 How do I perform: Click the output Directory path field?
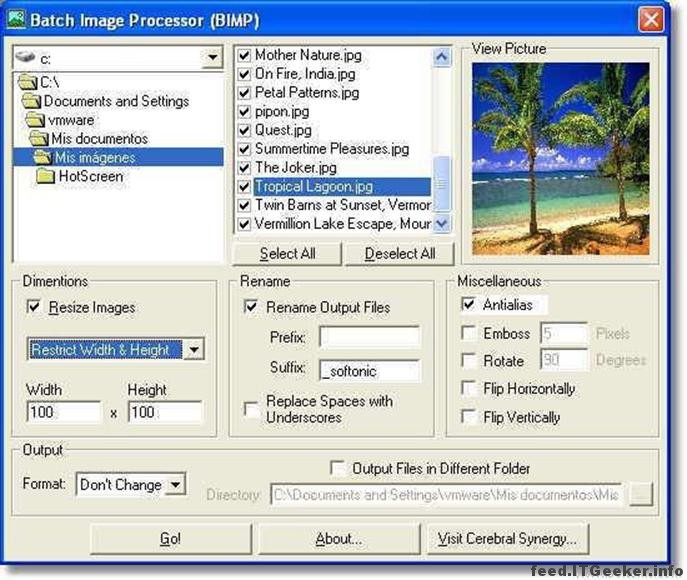[446, 495]
